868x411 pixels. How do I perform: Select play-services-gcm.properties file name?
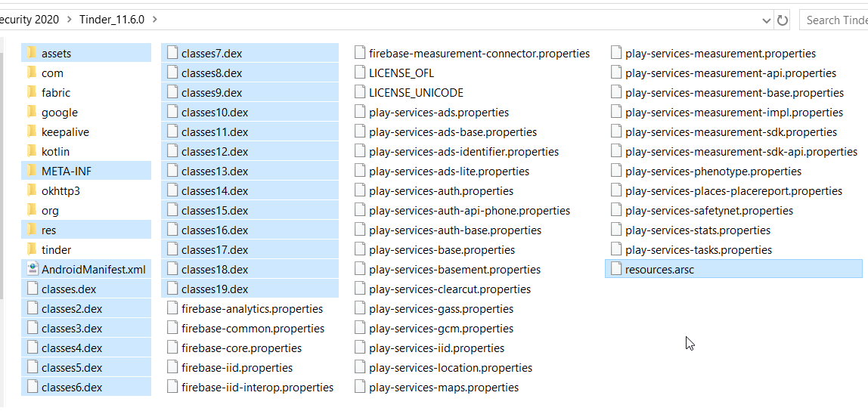tap(442, 328)
